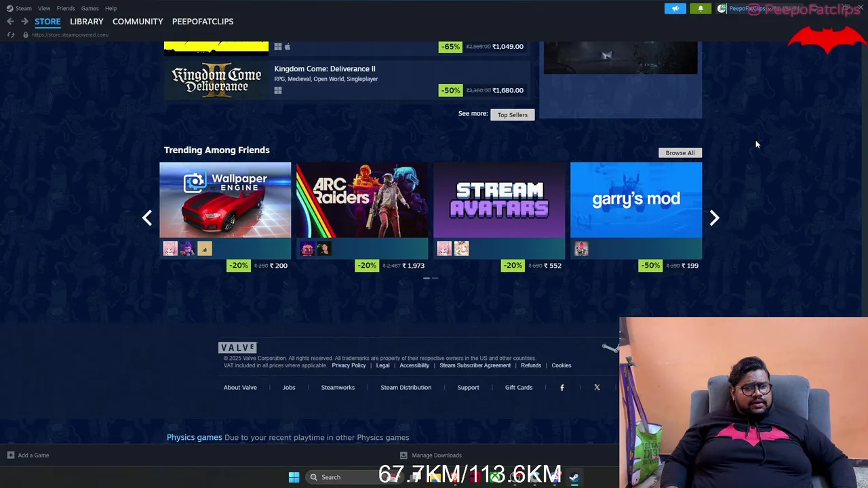Open Steam's X (Twitter) icon

597,388
